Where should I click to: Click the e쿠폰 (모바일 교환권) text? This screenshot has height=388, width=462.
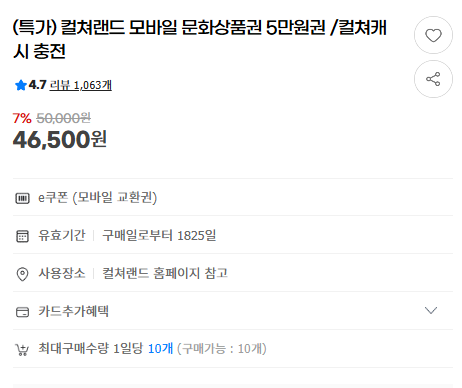(97, 198)
